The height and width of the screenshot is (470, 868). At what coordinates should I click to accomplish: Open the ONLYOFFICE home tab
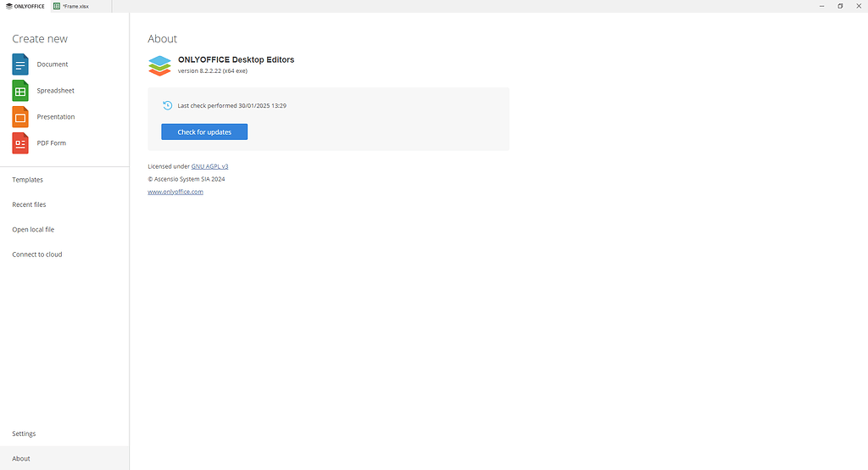pyautogui.click(x=25, y=6)
